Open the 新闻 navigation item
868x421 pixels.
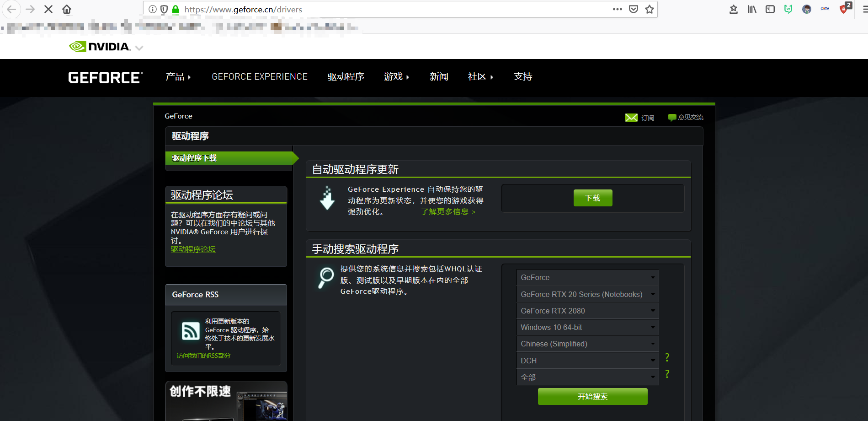pyautogui.click(x=439, y=77)
